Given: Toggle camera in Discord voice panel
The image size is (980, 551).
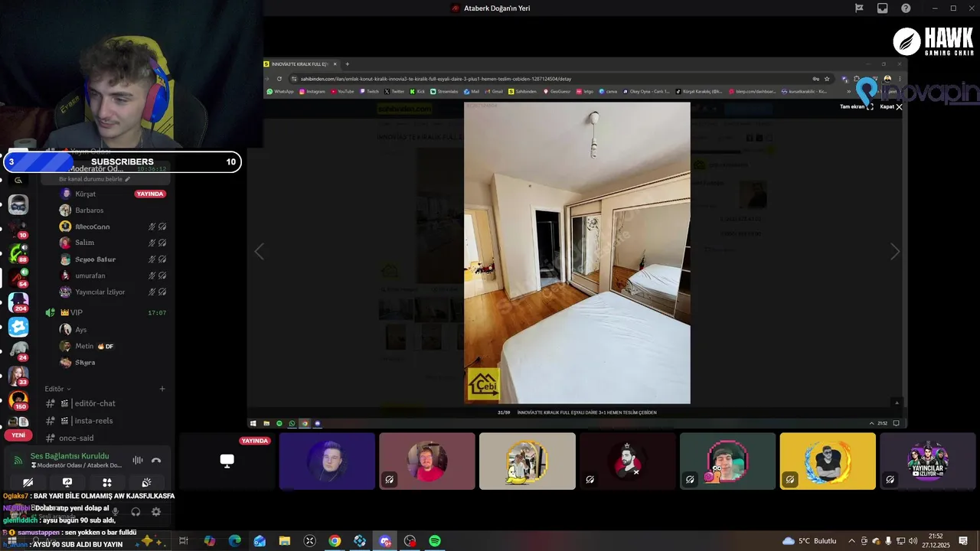Looking at the screenshot, I should tap(28, 483).
